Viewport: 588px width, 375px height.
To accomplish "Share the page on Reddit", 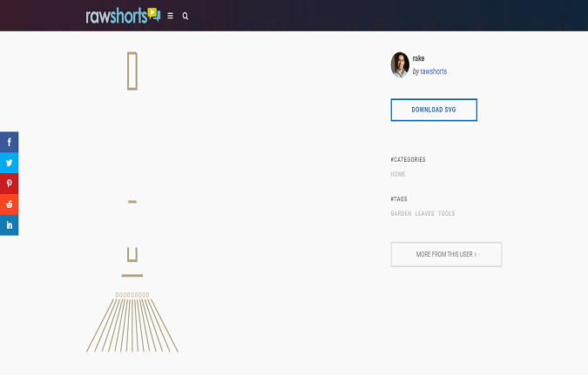I will (9, 204).
